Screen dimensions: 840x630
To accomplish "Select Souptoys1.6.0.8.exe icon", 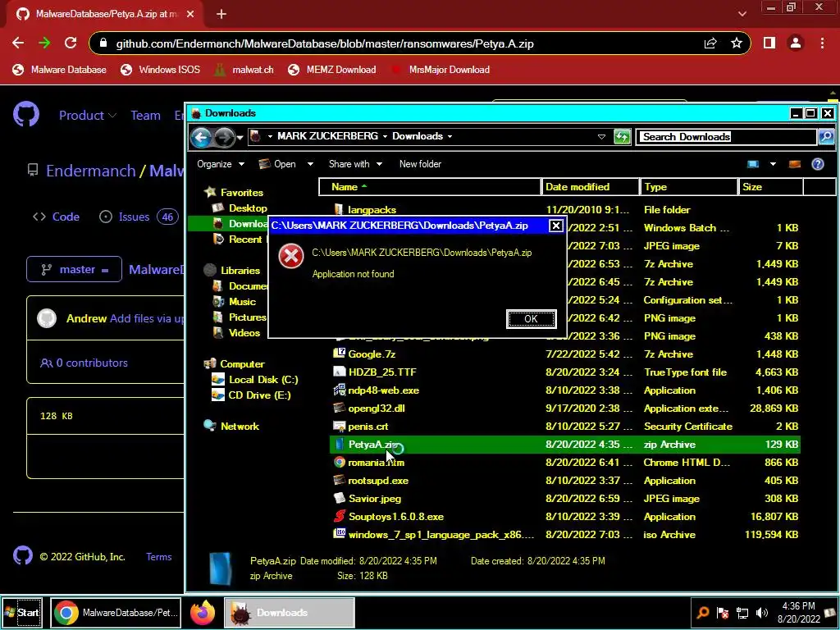I will 339,517.
